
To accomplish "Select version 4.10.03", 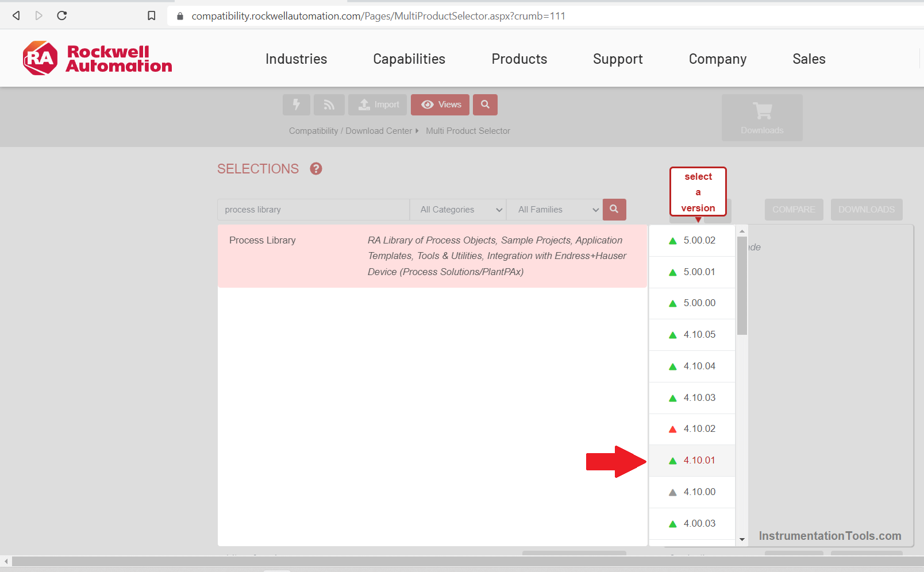I will point(692,398).
